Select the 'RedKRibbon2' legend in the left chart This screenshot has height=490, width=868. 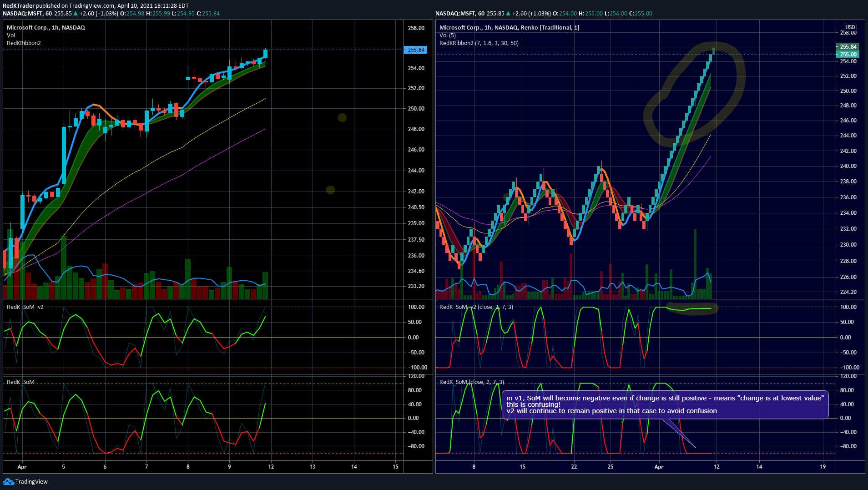(24, 43)
